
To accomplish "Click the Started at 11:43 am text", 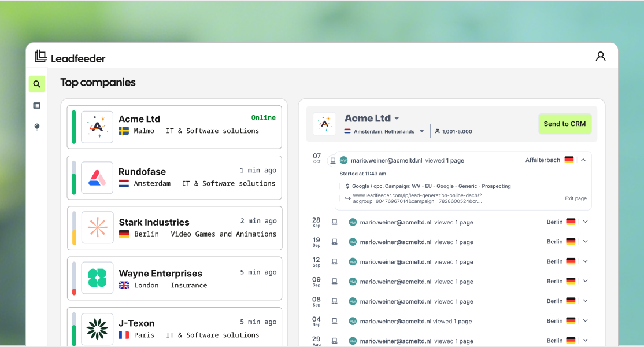I will [x=362, y=173].
